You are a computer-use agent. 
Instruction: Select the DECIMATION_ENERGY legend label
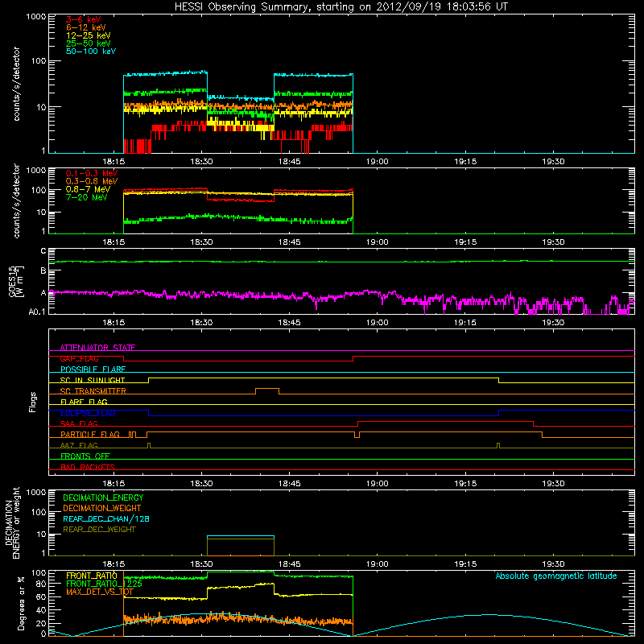[103, 497]
